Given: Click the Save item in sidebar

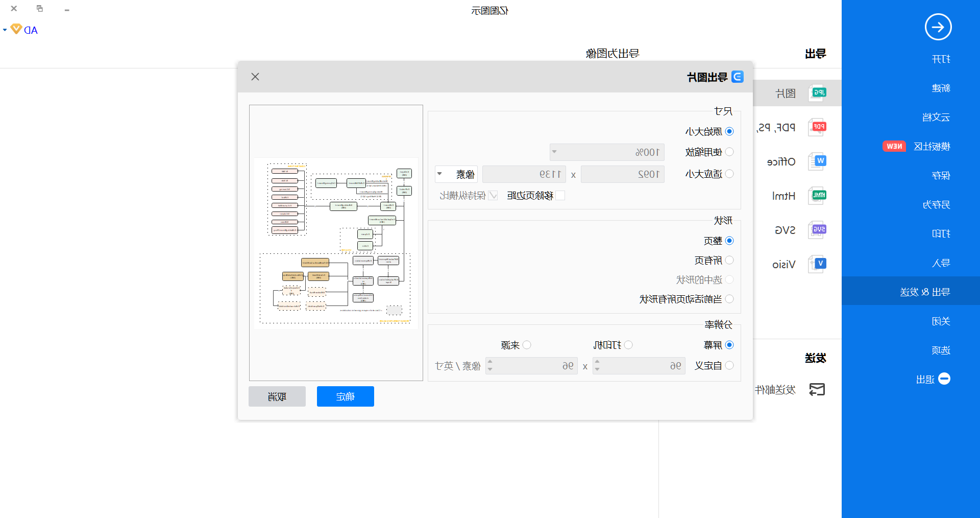Looking at the screenshot, I should tap(941, 176).
